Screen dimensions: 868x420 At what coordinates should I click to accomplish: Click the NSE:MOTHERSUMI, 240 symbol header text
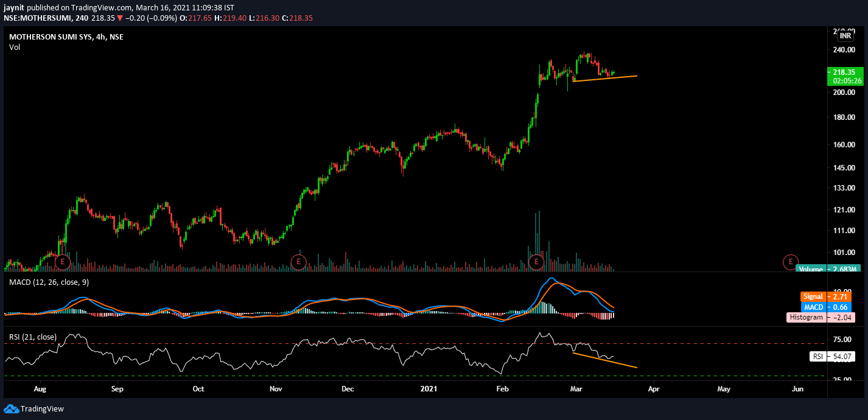45,18
